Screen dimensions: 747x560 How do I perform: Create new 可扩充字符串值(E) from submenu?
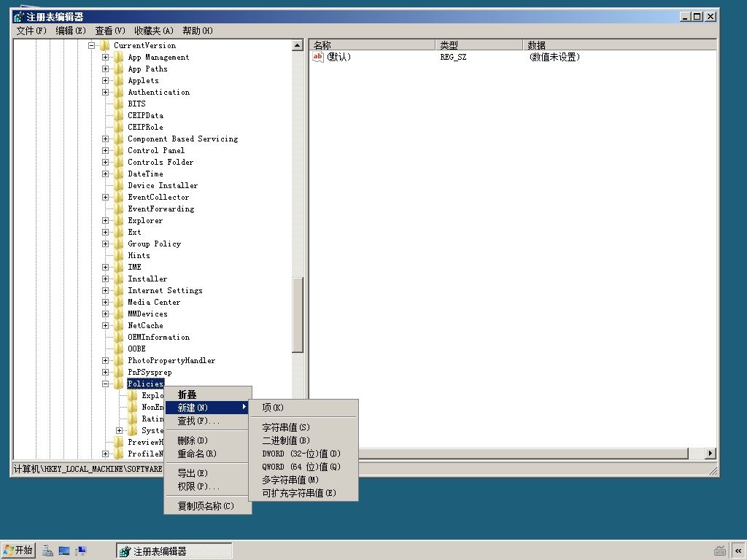303,494
